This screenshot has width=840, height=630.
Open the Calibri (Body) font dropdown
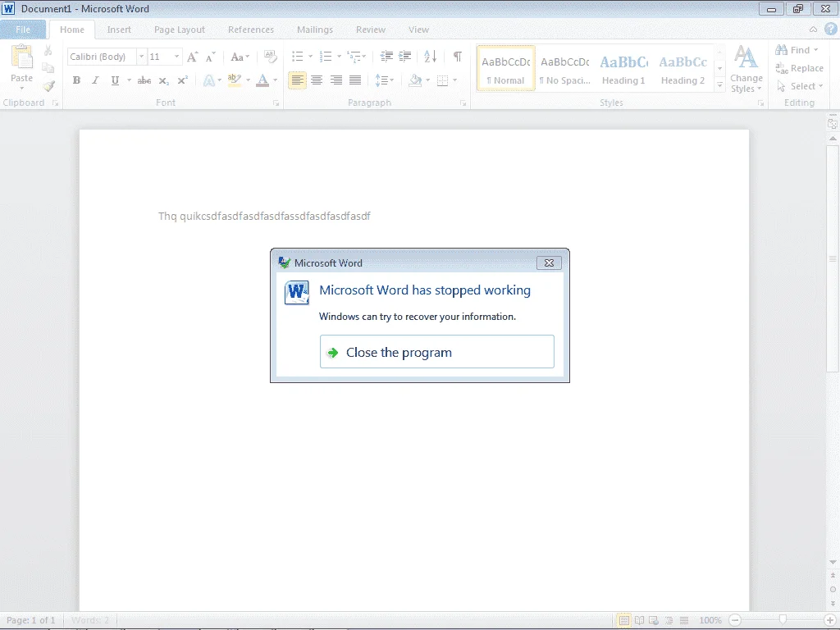pos(141,57)
